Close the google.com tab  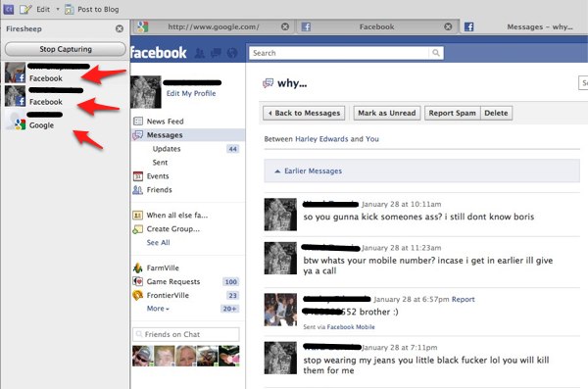285,26
